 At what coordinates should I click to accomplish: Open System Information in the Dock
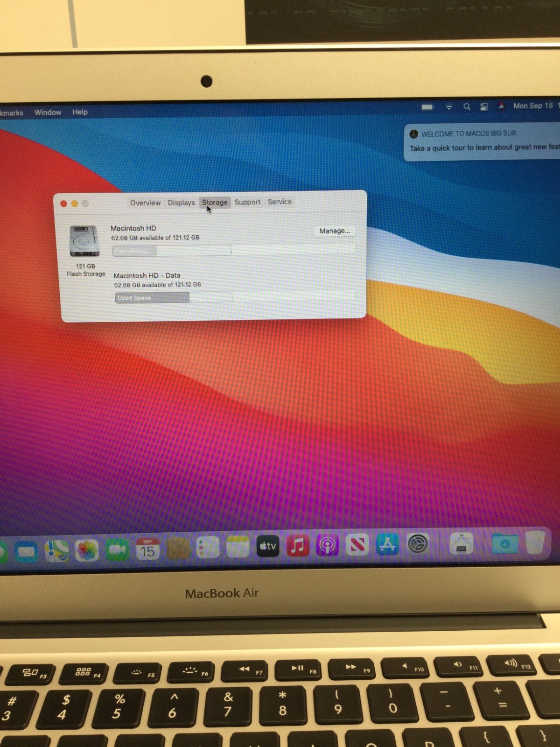coord(462,543)
